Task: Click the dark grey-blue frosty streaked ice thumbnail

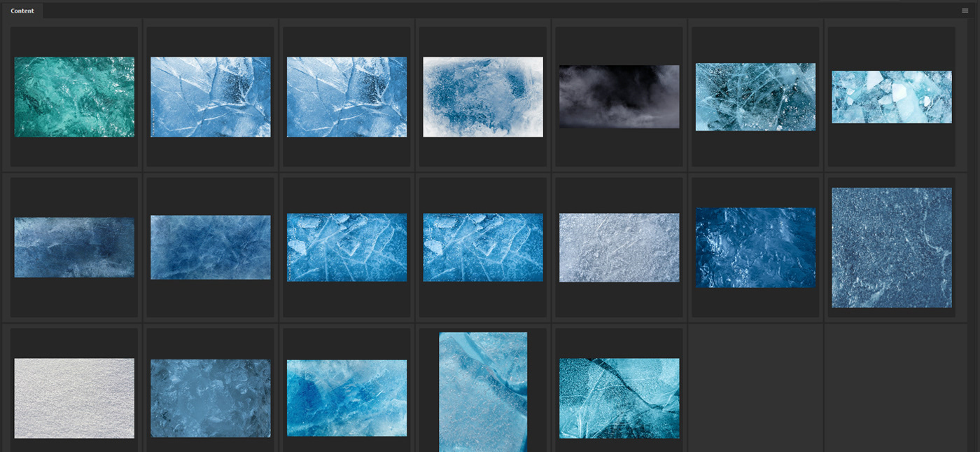Action: (74, 247)
